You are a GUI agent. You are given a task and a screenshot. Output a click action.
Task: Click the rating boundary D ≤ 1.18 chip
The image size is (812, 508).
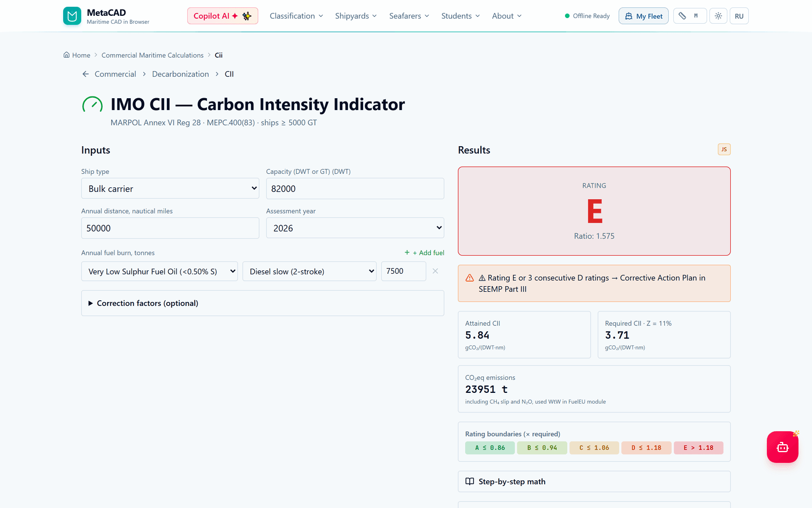646,448
